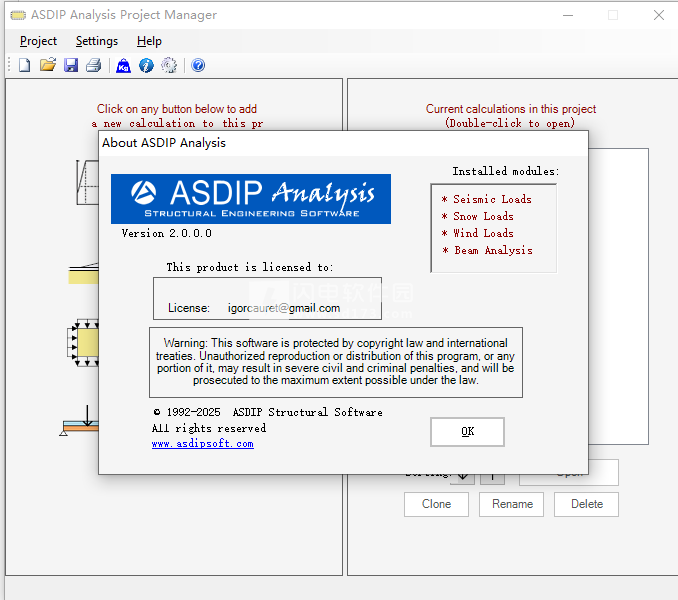Image resolution: width=678 pixels, height=600 pixels.
Task: Open a project with the folder icon
Action: point(48,65)
